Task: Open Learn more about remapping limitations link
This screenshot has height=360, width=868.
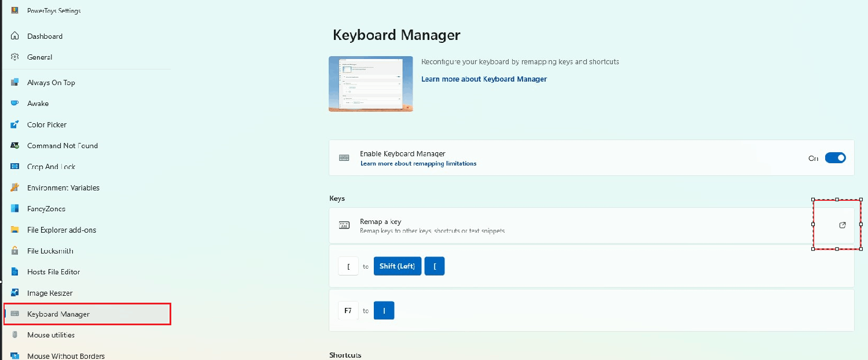Action: click(418, 164)
